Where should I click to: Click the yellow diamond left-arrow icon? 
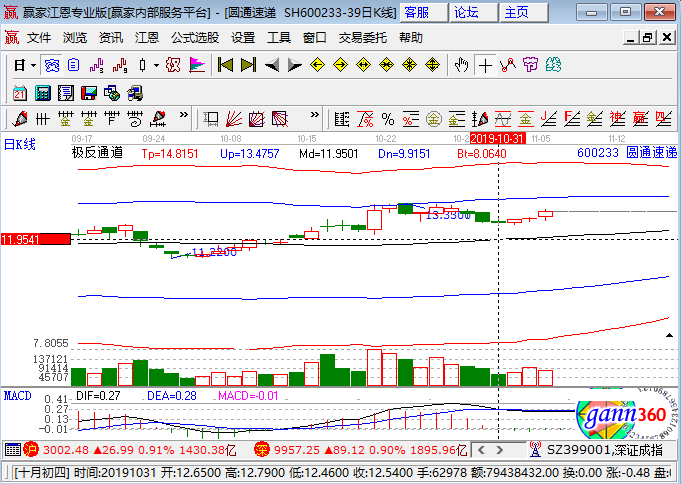point(317,65)
